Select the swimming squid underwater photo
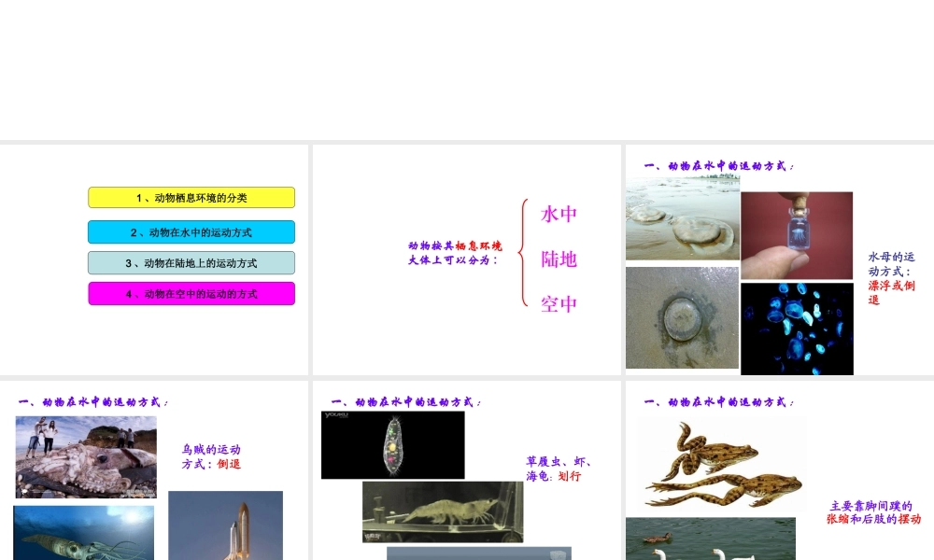The width and height of the screenshot is (934, 560). point(83,533)
